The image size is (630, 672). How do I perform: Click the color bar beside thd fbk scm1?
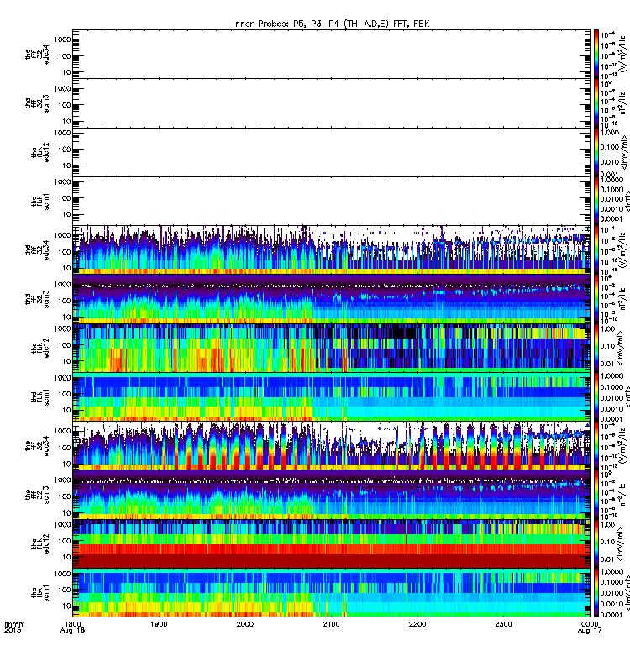tap(596, 396)
